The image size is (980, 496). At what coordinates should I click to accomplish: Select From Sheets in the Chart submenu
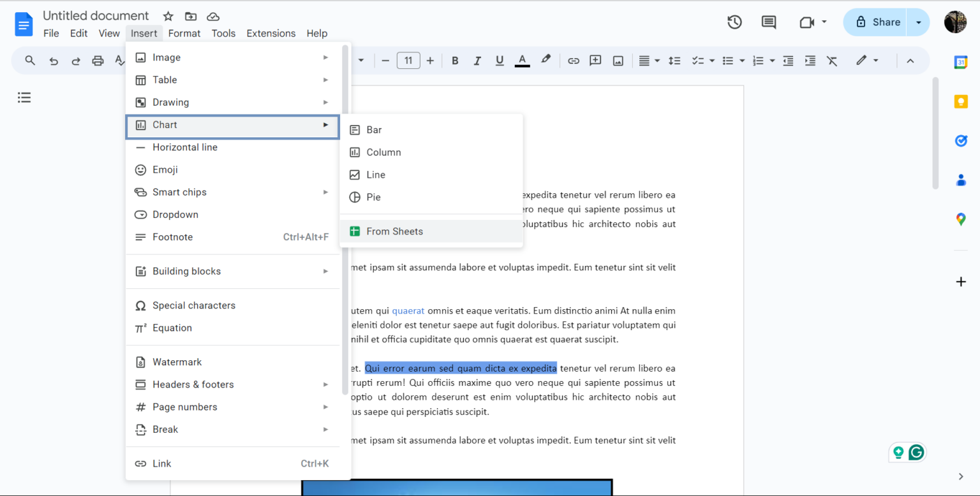[x=394, y=231]
